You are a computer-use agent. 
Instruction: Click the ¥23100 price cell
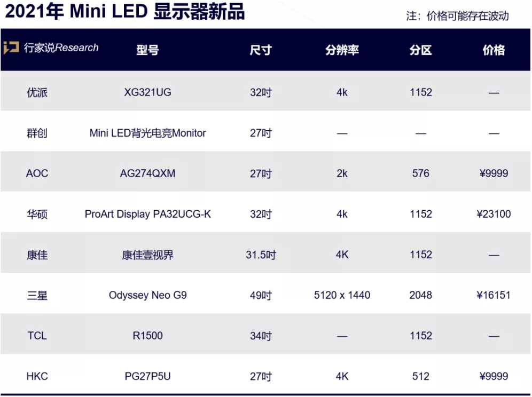(x=493, y=214)
